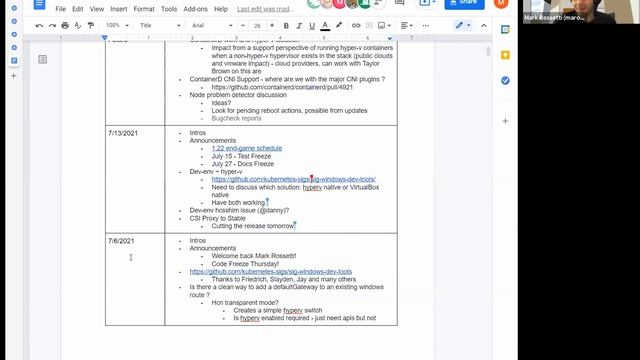The height and width of the screenshot is (360, 640).
Task: Open the Format menu
Action: (144, 9)
